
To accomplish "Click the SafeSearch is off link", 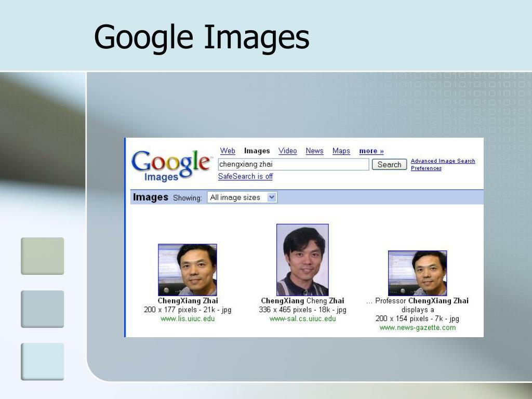I will (245, 177).
